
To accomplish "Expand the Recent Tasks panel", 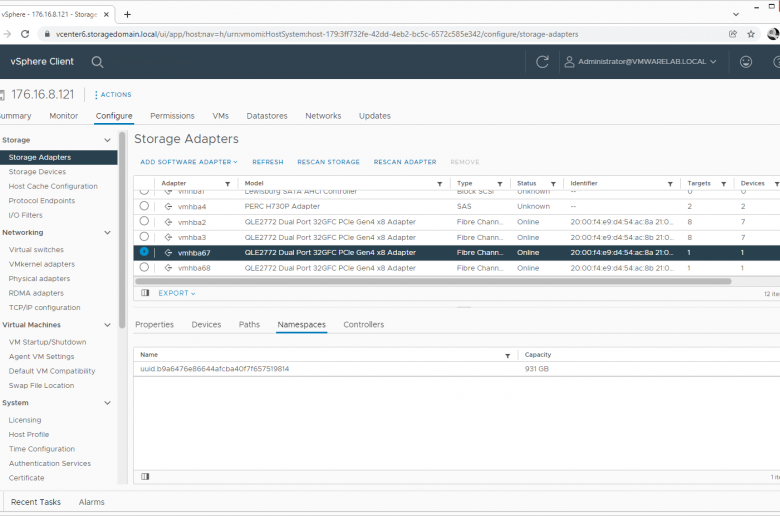I will [x=36, y=502].
